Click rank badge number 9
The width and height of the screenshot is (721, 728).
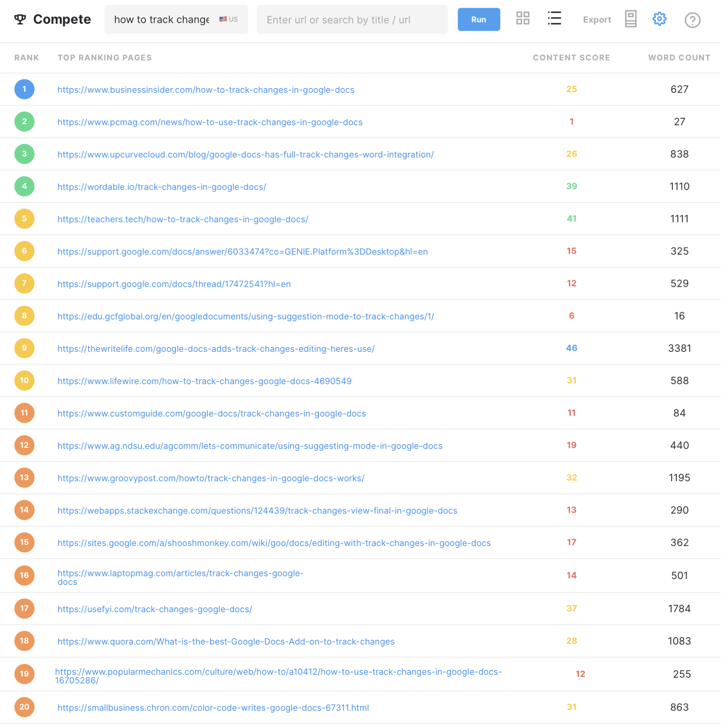pos(24,348)
